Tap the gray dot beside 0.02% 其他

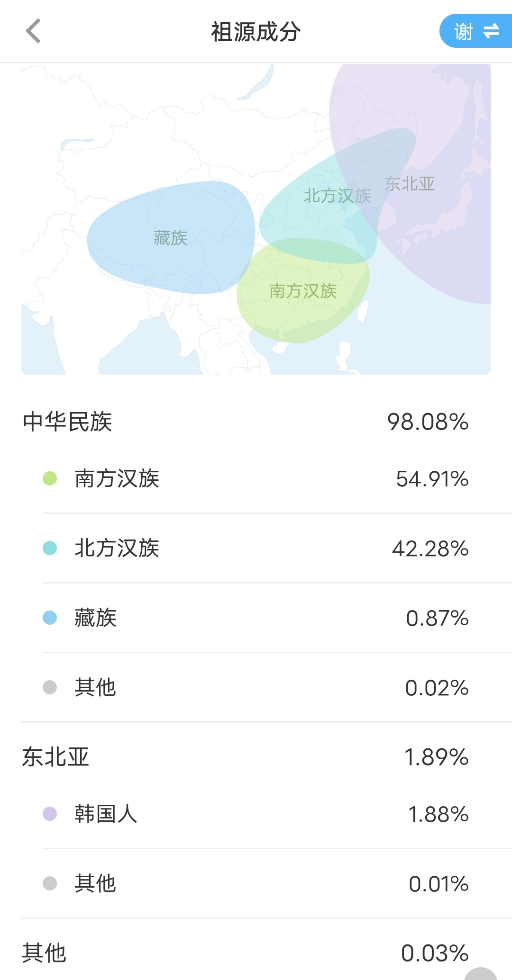(50, 687)
